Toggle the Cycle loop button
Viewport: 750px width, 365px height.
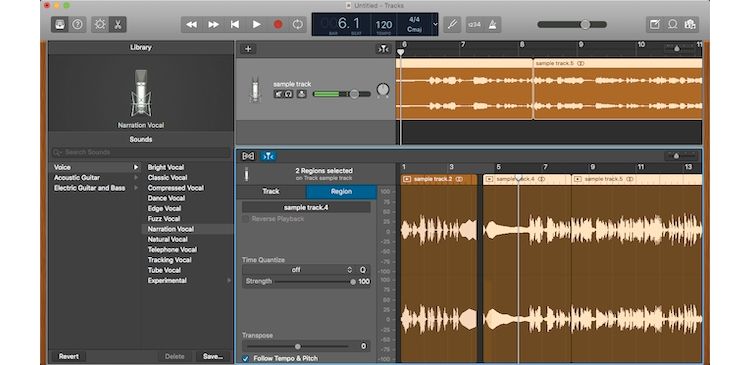click(298, 24)
